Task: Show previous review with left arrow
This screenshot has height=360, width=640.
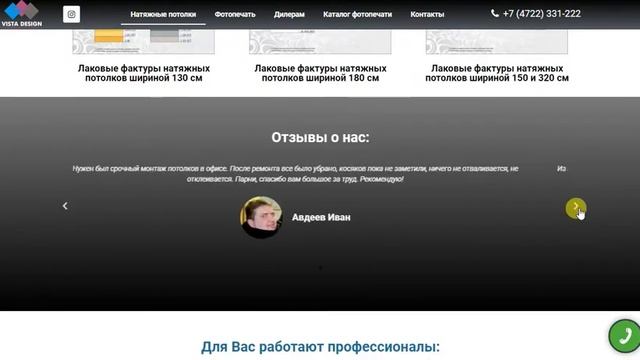Action: point(65,206)
